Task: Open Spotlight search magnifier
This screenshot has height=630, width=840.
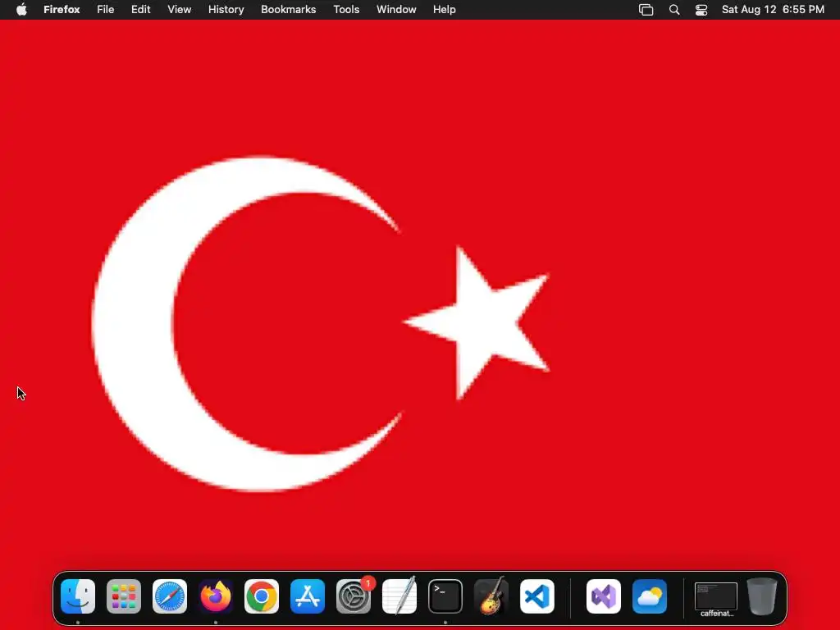Action: 674,10
